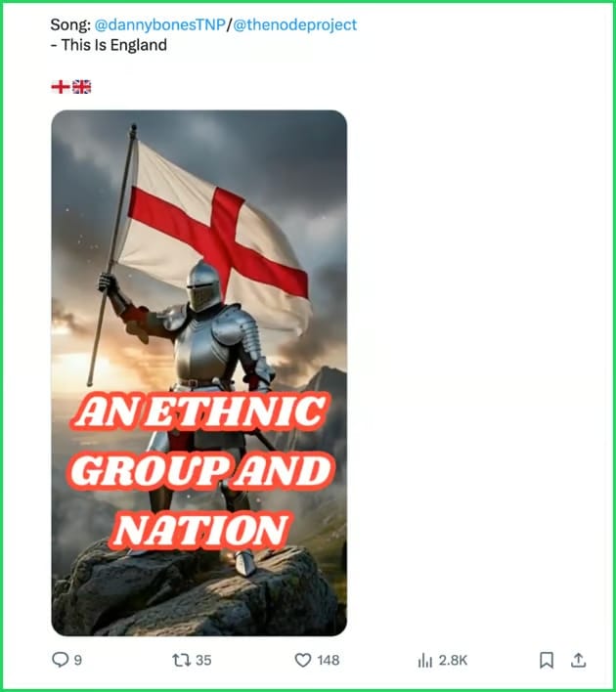Click the Union Jack flag emoji

(x=82, y=87)
